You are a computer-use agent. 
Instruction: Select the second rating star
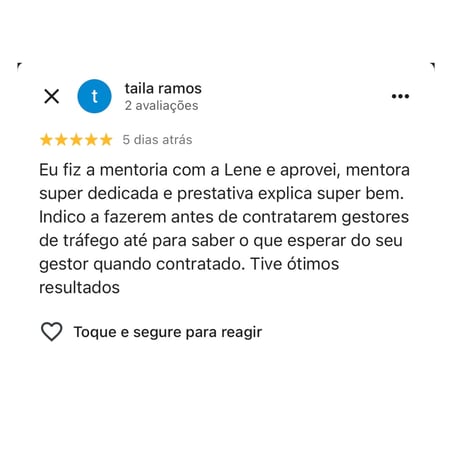(61, 140)
